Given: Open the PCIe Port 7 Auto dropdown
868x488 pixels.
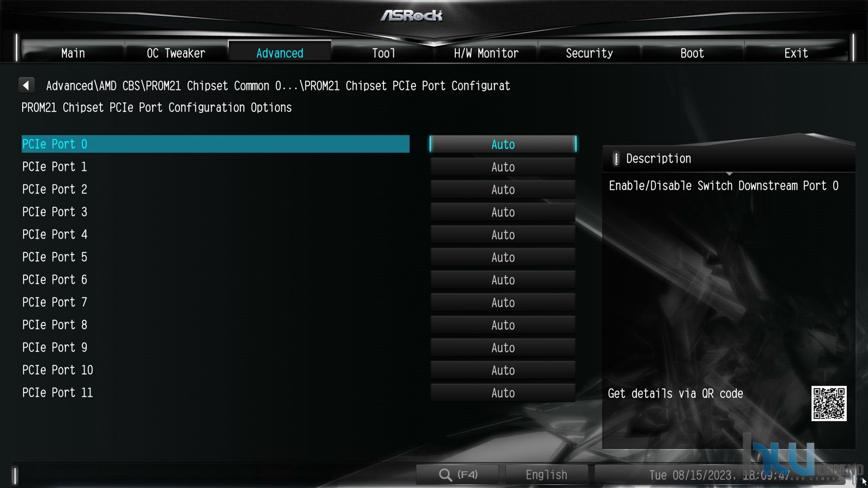Looking at the screenshot, I should point(503,303).
